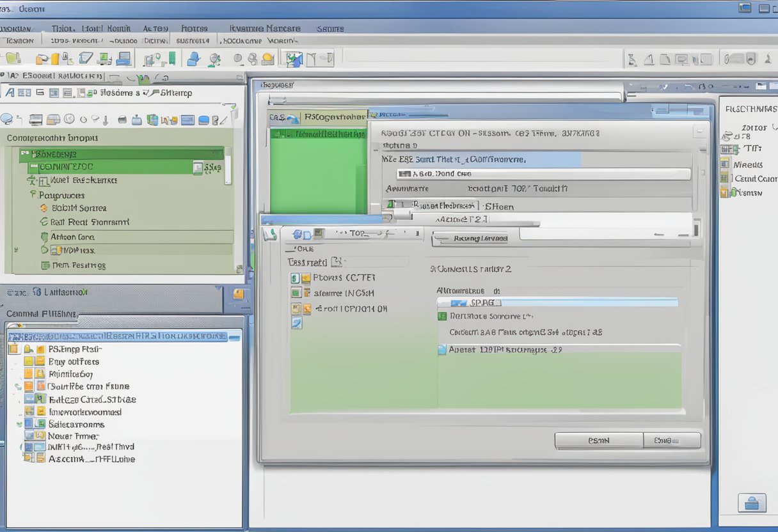Click the blue speech bubble panel icon
Screen dimensions: 778x532
coord(6,119)
